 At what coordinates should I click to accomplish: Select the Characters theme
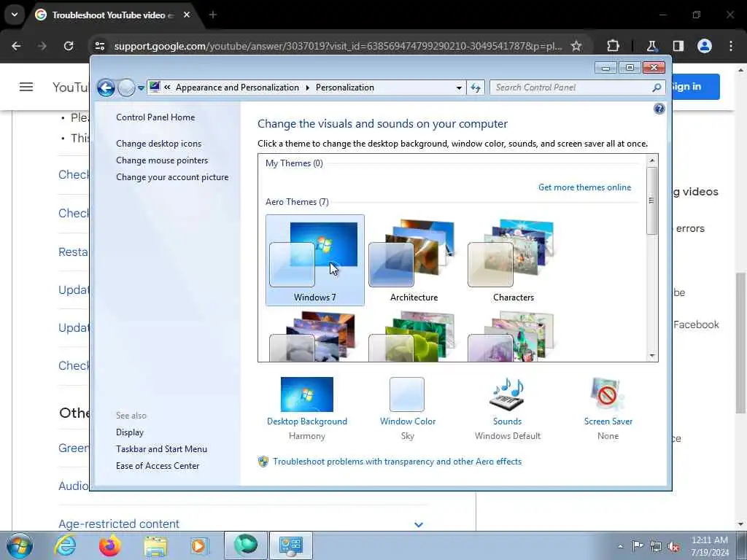click(x=513, y=260)
